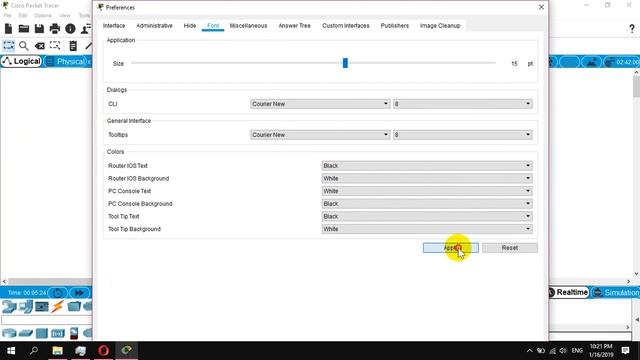Select the Select tool icon

8,46
